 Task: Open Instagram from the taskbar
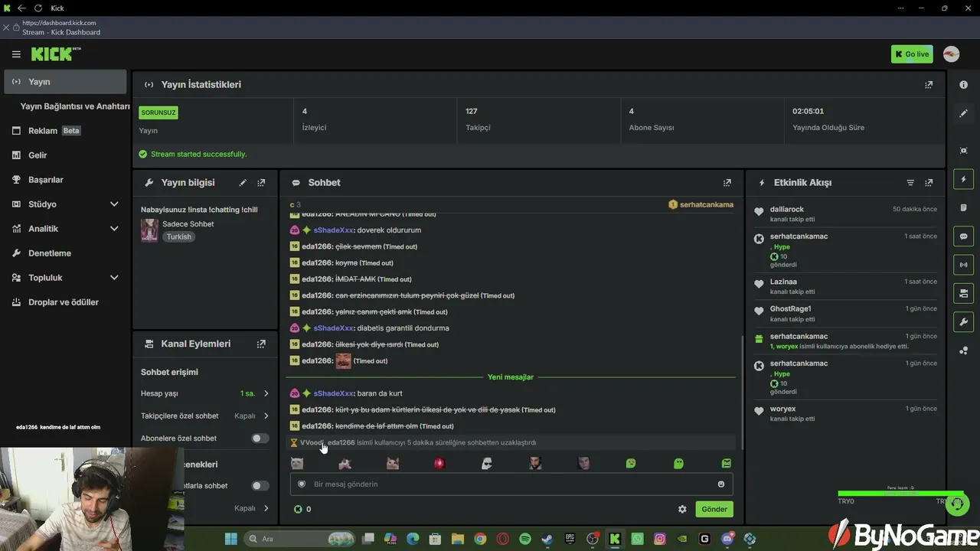(660, 539)
